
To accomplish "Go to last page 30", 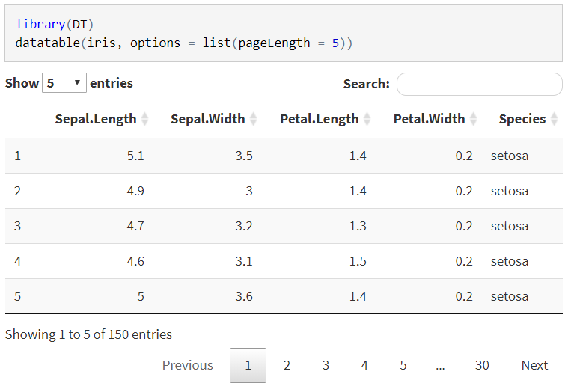I will click(x=482, y=365).
